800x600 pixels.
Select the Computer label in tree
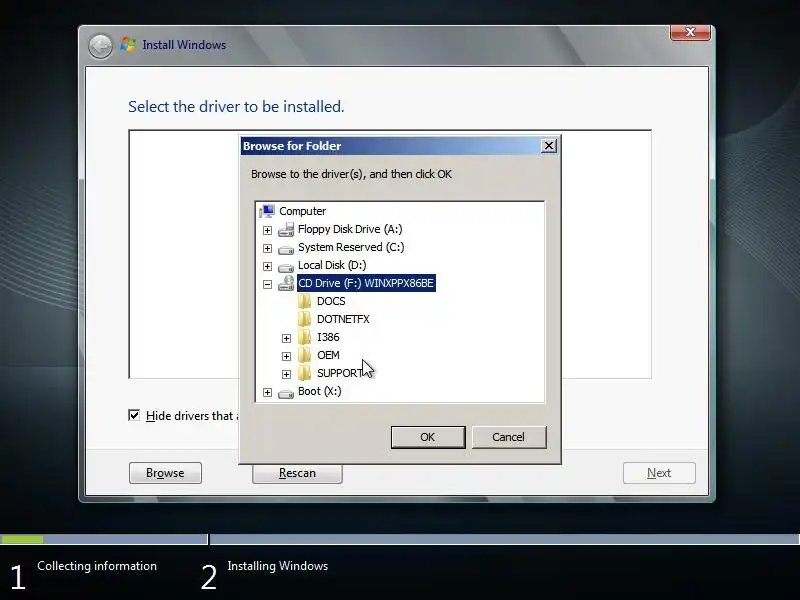point(303,211)
